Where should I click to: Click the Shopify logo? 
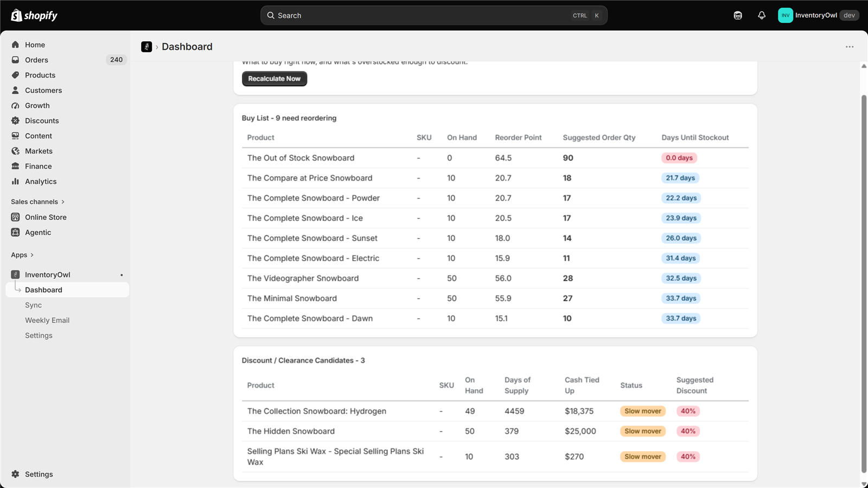click(x=34, y=15)
